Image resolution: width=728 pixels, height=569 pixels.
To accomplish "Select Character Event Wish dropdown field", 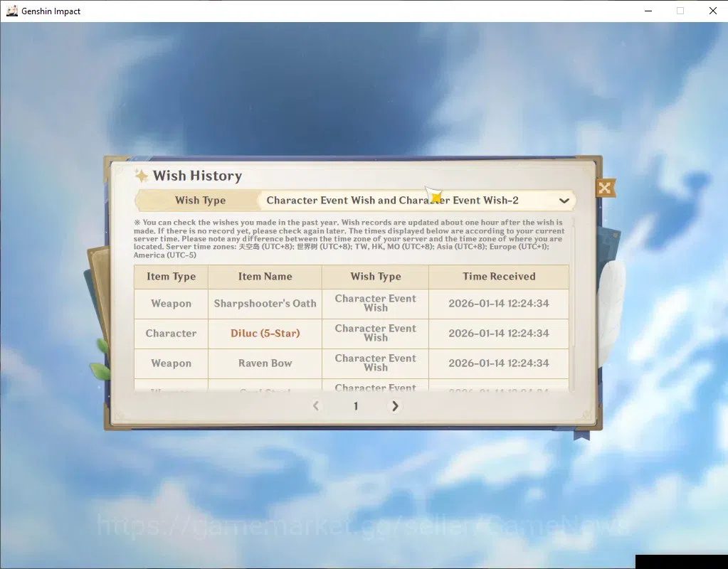I will [417, 201].
